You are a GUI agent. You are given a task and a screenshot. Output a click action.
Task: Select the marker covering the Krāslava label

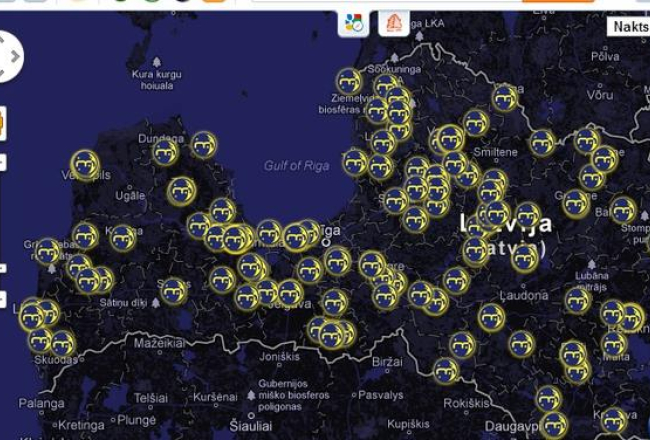coord(614,421)
